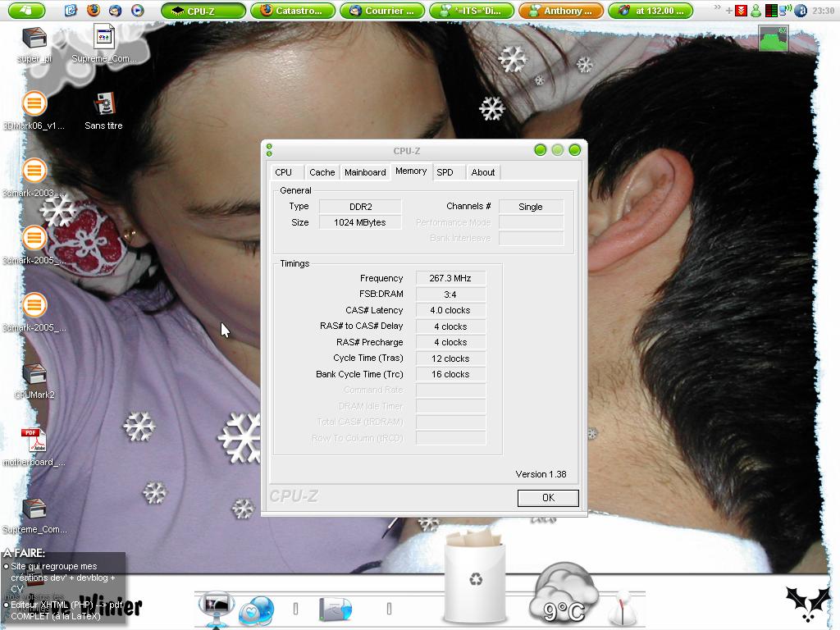Open the super_pi desktop icon
840x630 pixels.
(34, 45)
